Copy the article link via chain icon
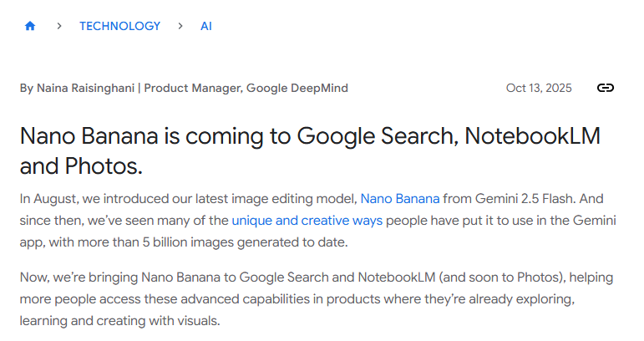The height and width of the screenshot is (341, 644). point(606,89)
